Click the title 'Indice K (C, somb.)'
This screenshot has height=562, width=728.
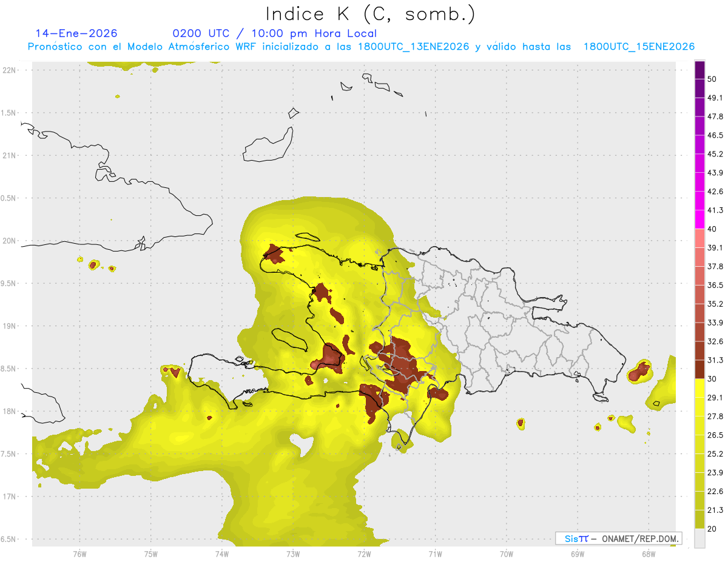coord(371,14)
